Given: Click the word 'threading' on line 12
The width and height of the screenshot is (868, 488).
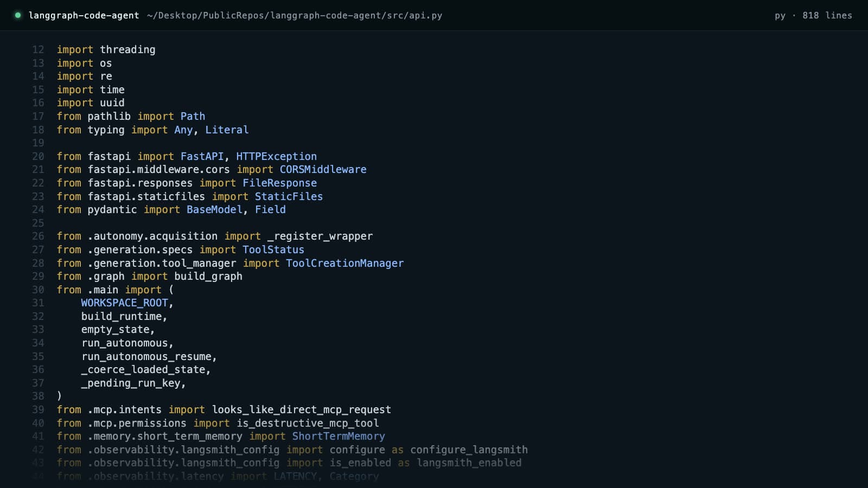Looking at the screenshot, I should (127, 49).
